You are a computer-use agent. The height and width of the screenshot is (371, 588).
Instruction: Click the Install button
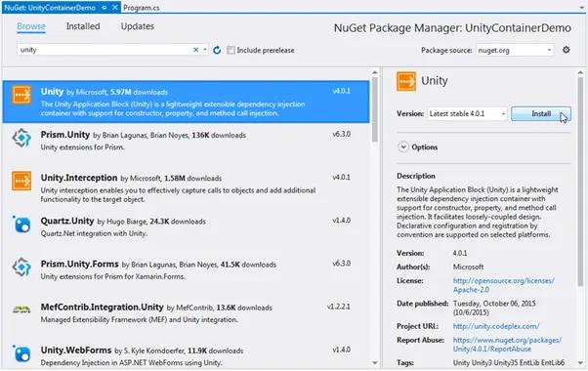[541, 113]
